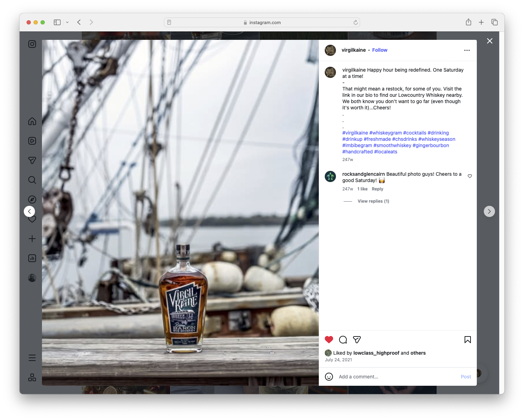
Task: Follow the virgilkaine account
Action: (380, 50)
